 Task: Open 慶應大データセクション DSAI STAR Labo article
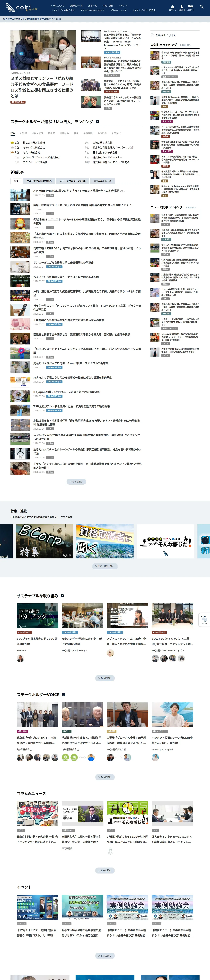pos(123,84)
